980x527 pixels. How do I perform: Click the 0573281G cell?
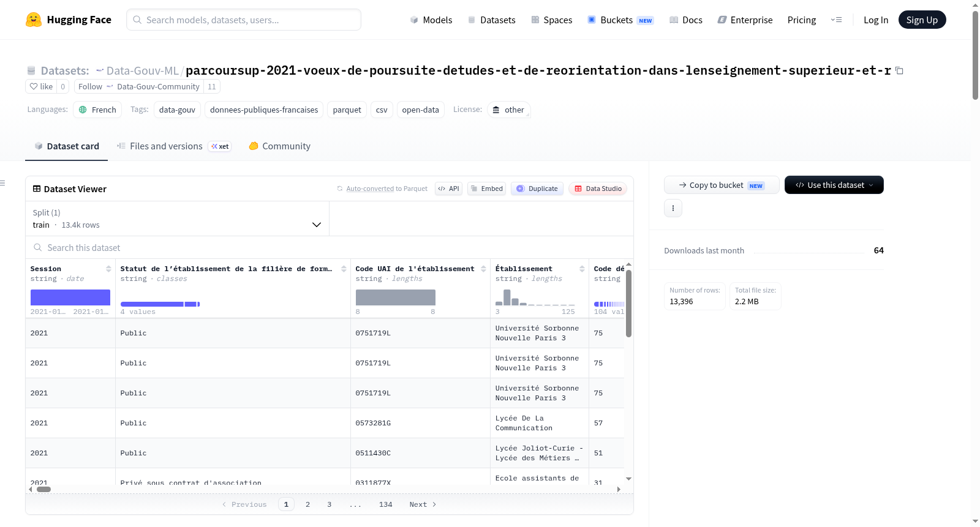420,423
